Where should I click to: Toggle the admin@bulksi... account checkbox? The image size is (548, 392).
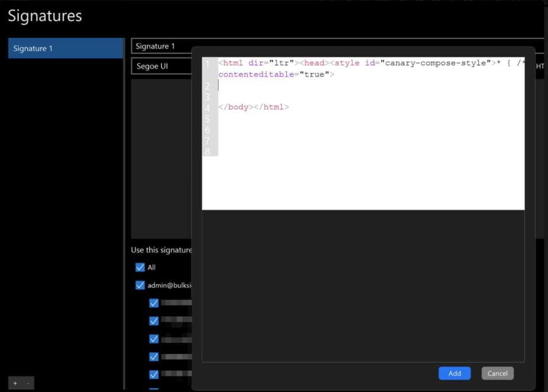pos(140,285)
